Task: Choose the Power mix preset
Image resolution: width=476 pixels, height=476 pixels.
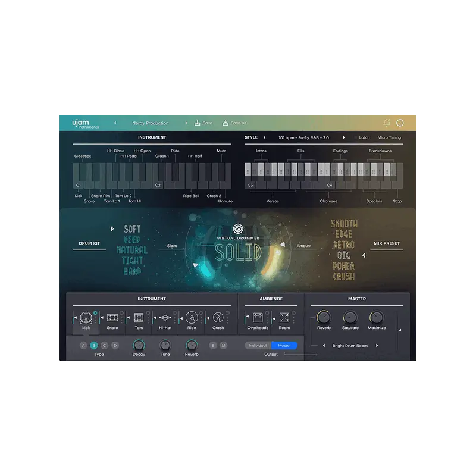Action: coord(344,266)
